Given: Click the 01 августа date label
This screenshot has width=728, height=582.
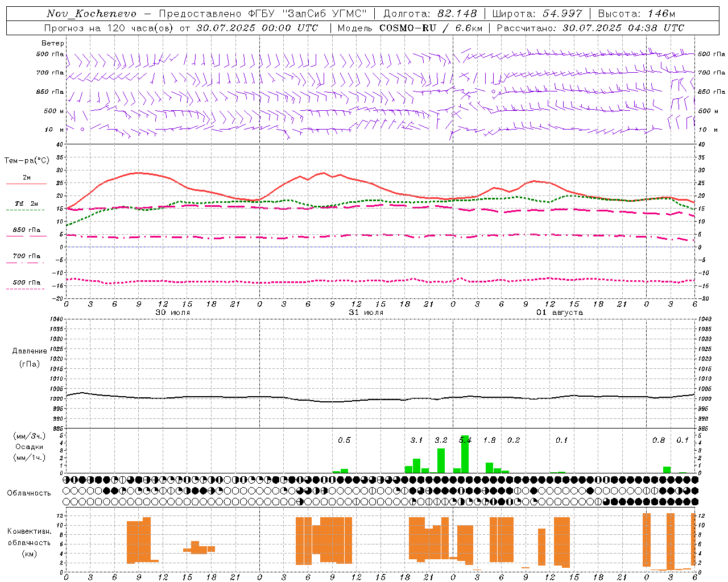Looking at the screenshot, I should (x=560, y=313).
